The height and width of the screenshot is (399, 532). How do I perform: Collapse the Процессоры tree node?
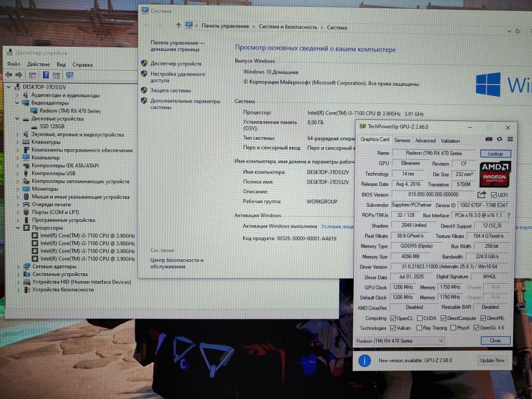pyautogui.click(x=18, y=228)
